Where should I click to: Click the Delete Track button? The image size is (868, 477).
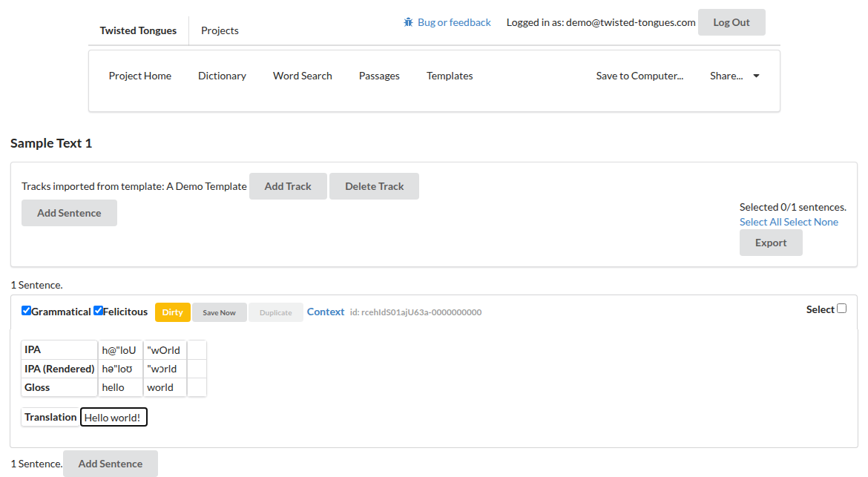click(x=374, y=186)
